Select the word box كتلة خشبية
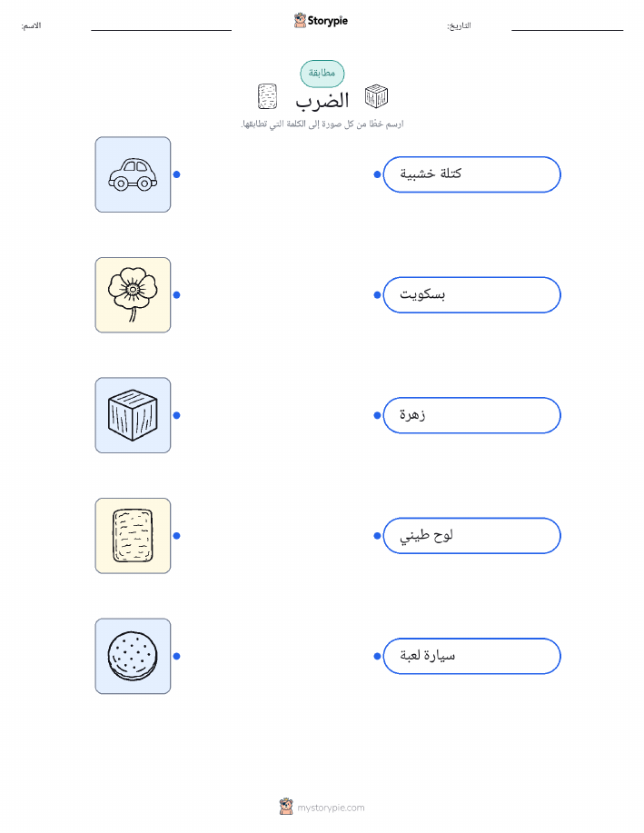644x833 pixels. click(x=471, y=174)
